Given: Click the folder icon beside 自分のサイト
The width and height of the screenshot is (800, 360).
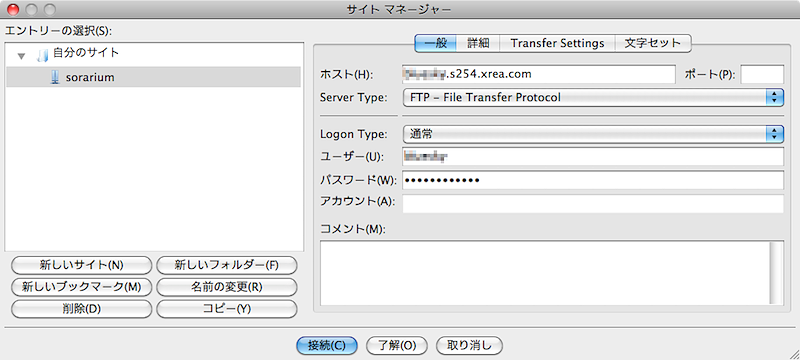Looking at the screenshot, I should (42, 55).
